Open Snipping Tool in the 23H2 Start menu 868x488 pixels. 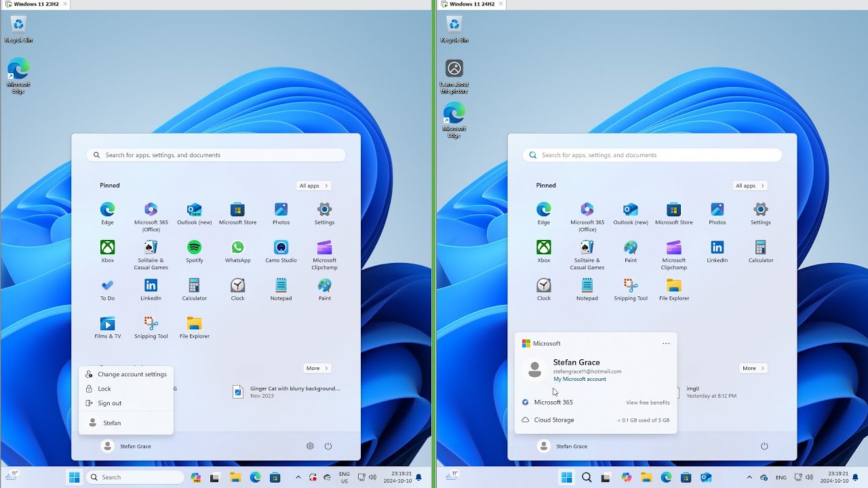151,327
